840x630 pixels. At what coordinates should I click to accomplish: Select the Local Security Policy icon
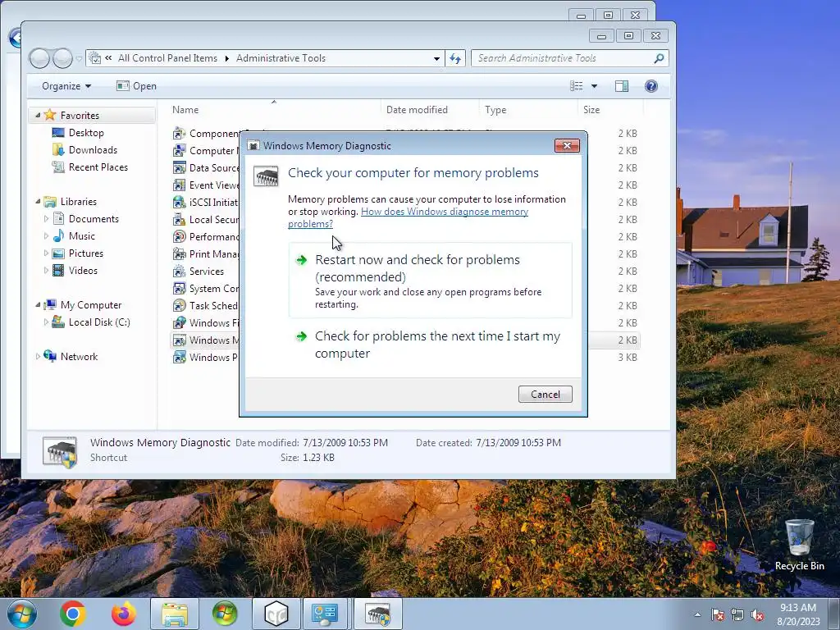[179, 220]
